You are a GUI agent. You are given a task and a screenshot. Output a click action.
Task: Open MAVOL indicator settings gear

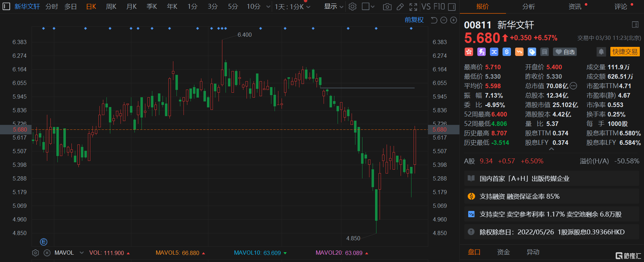35,253
